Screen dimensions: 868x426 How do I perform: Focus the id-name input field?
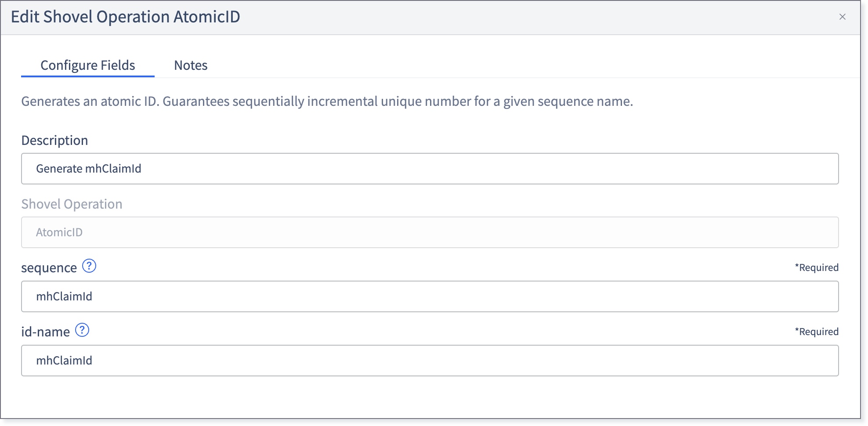point(430,361)
